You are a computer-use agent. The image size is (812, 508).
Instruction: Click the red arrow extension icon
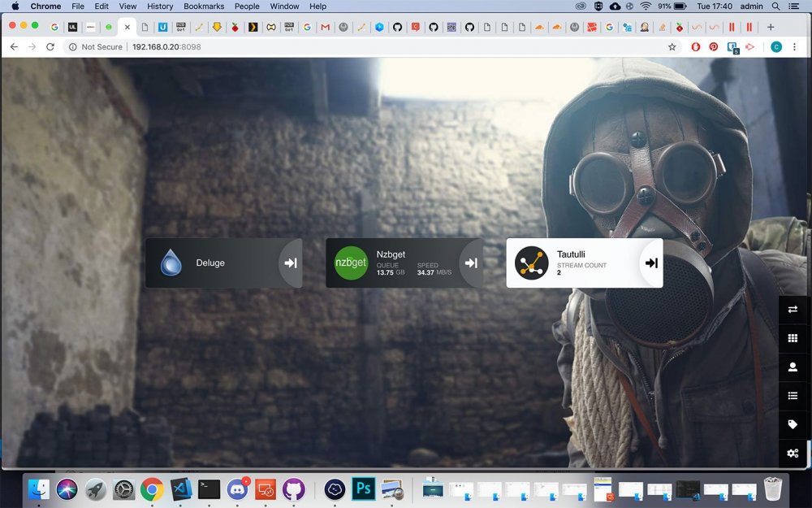pyautogui.click(x=749, y=46)
